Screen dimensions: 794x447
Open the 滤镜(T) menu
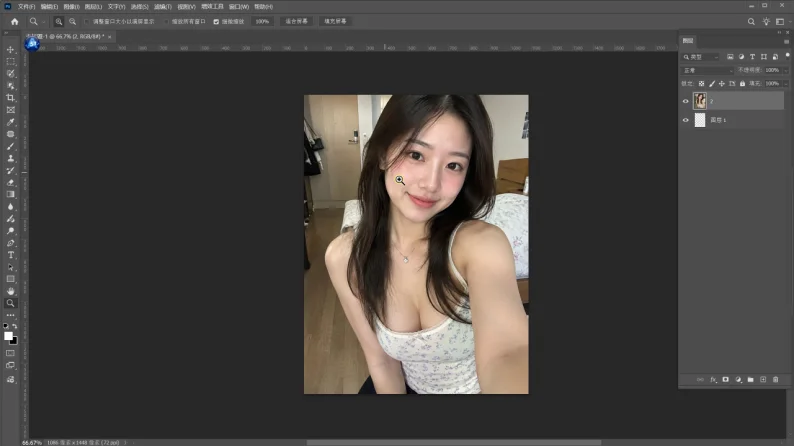[x=163, y=7]
